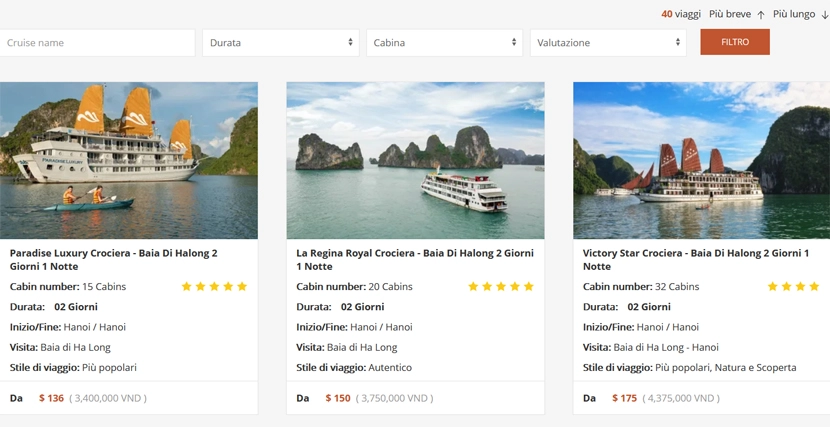Open Victory Star cruise photo

701,160
